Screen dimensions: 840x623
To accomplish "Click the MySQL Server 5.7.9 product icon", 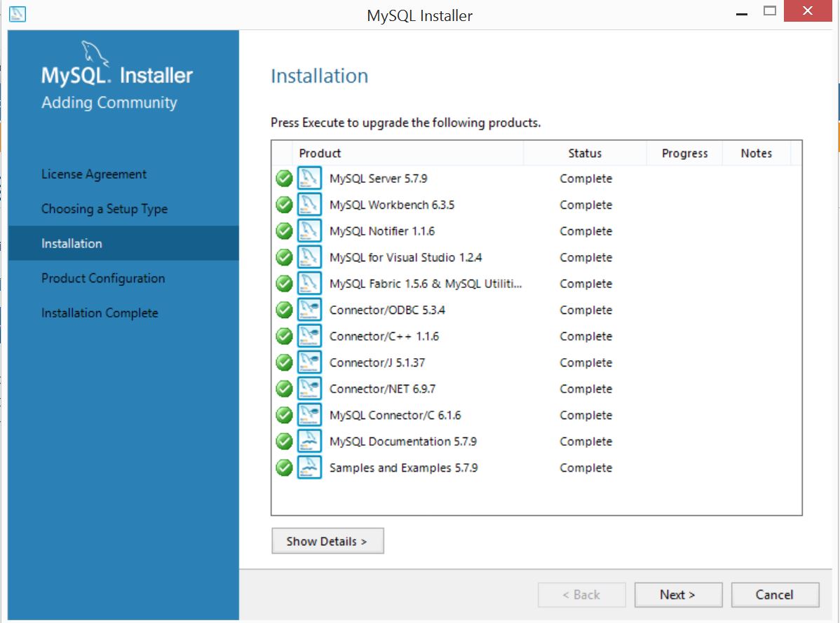I will (309, 178).
